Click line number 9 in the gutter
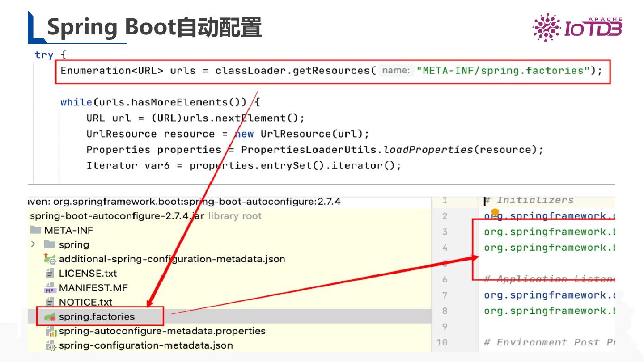Viewport: 644px width, 362px height. pos(445,327)
